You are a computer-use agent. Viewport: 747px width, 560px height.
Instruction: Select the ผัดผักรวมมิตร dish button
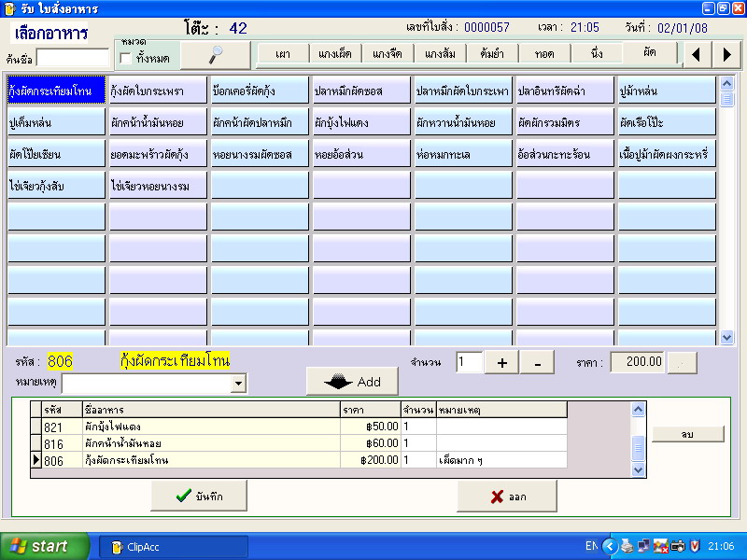point(564,122)
